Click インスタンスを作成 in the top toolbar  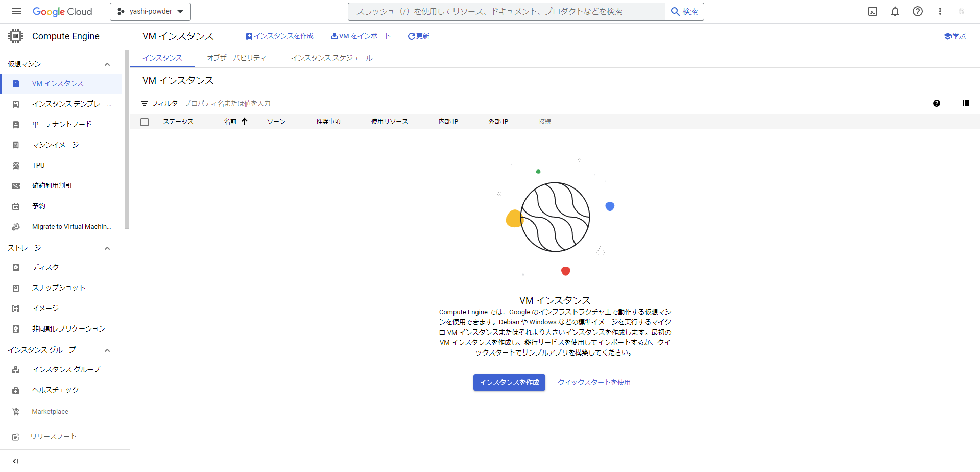[280, 36]
